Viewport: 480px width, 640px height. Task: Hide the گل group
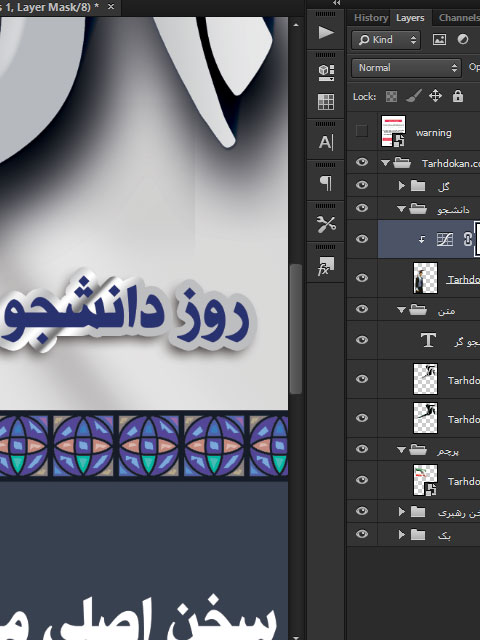coord(362,185)
